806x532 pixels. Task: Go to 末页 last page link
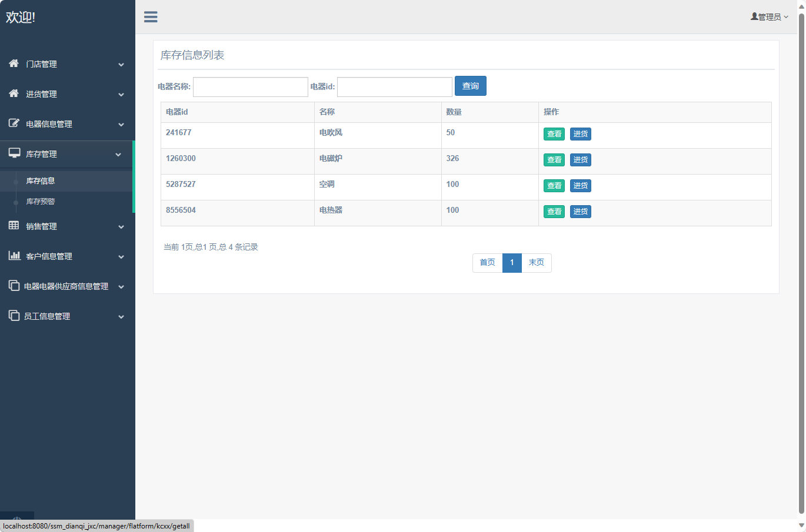click(536, 263)
